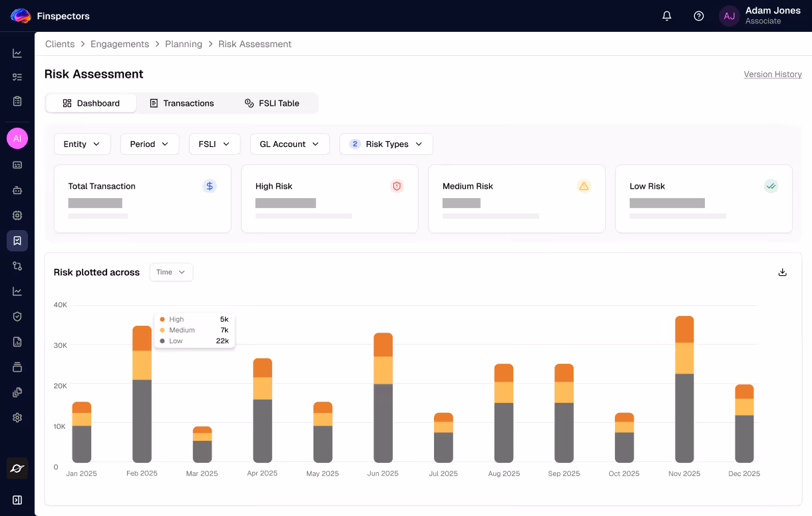Click the green check icon on Low Risk card
The width and height of the screenshot is (812, 516).
click(771, 186)
